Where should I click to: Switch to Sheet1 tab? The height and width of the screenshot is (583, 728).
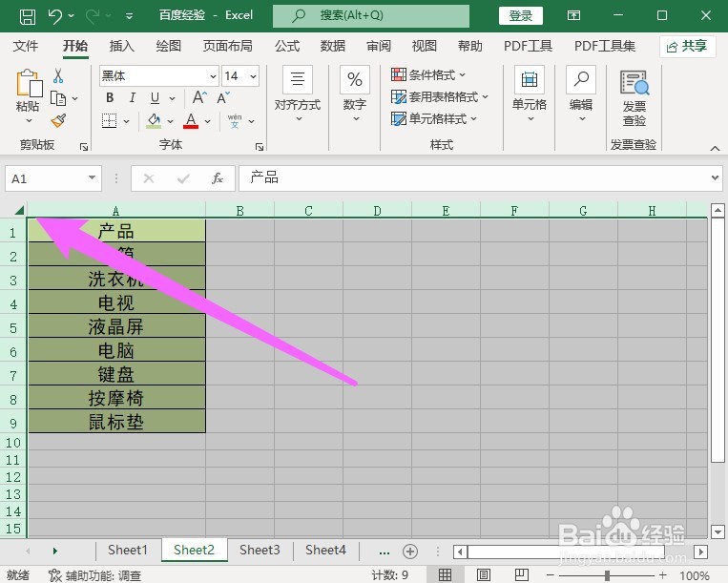tap(128, 550)
